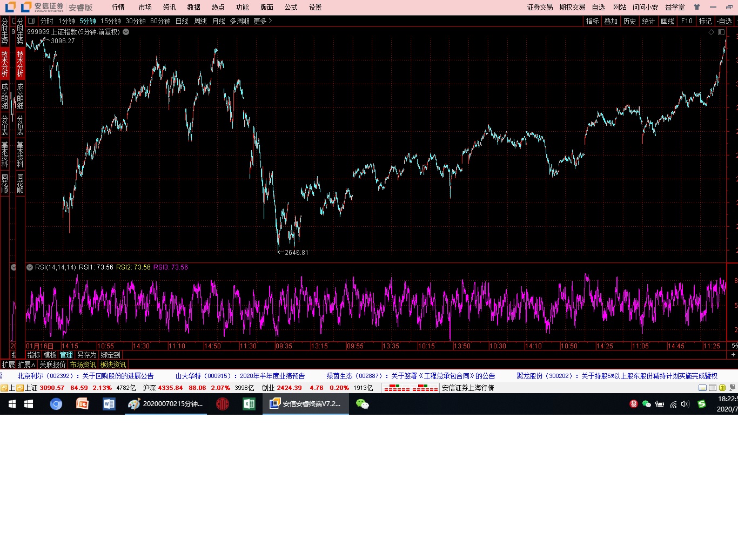Click the diamond marker icon at chart top-right

pyautogui.click(x=711, y=32)
